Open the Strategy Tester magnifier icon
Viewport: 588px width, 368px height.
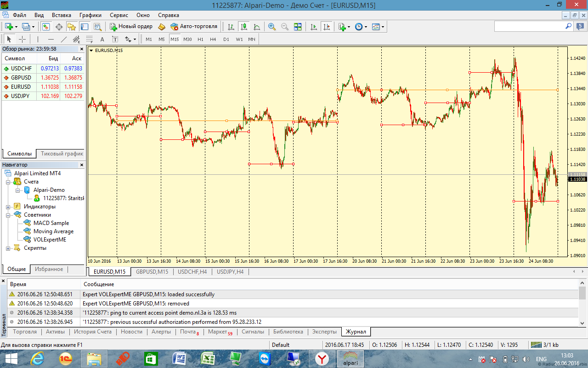pos(97,27)
